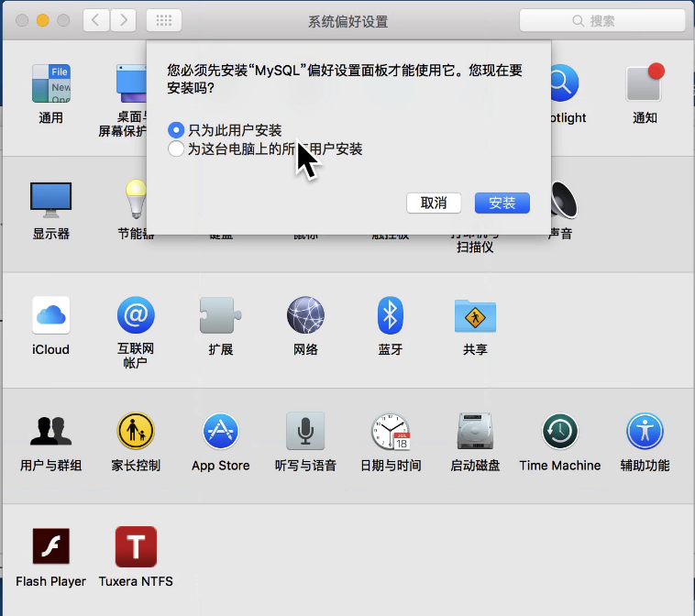Open the Displays (显示器) pane
Screen dimensions: 695x616
tap(51, 200)
